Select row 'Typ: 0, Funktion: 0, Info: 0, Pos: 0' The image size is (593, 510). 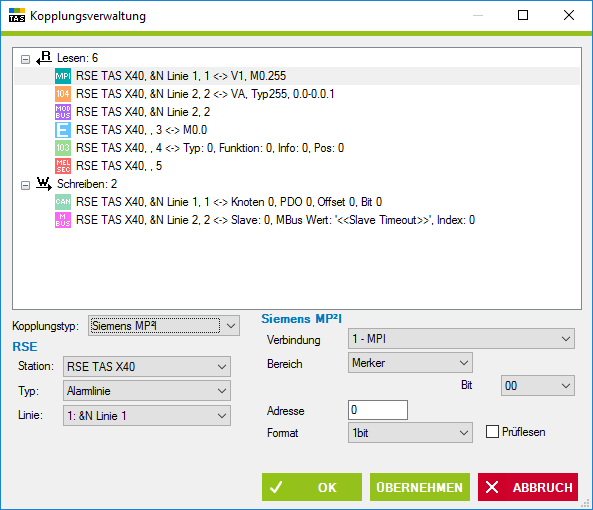(210, 148)
